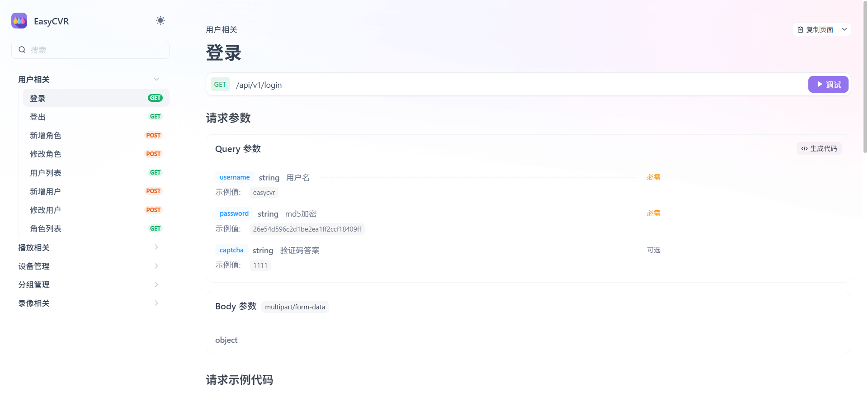Image resolution: width=868 pixels, height=393 pixels.
Task: Click the 复制页面 copy button
Action: click(x=815, y=29)
